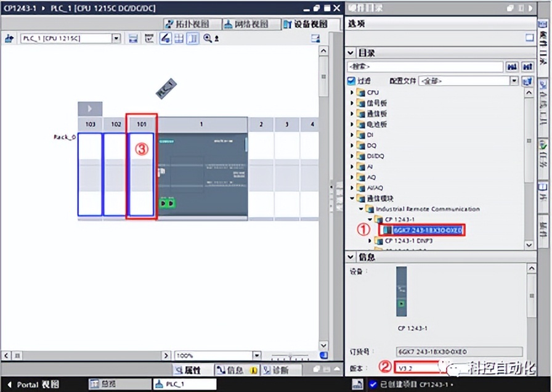
Task: Switch to the 网络视图 network view tab
Action: tap(246, 24)
